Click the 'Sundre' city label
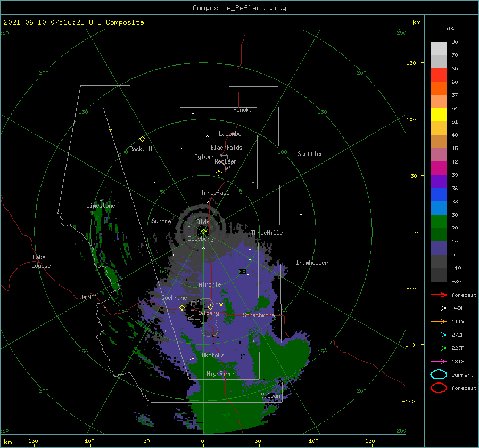The width and height of the screenshot is (479, 448). tap(161, 221)
